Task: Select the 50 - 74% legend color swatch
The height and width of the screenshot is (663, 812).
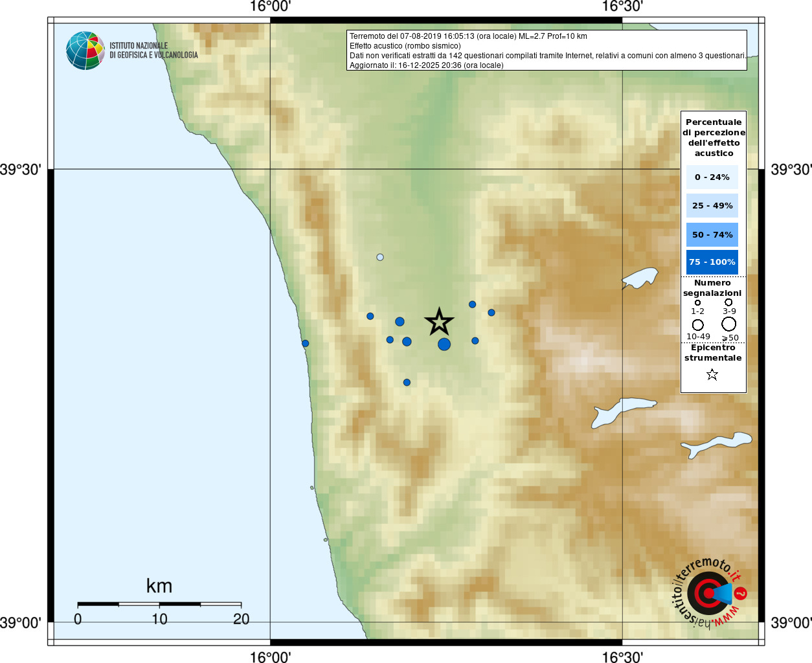Action: point(712,234)
